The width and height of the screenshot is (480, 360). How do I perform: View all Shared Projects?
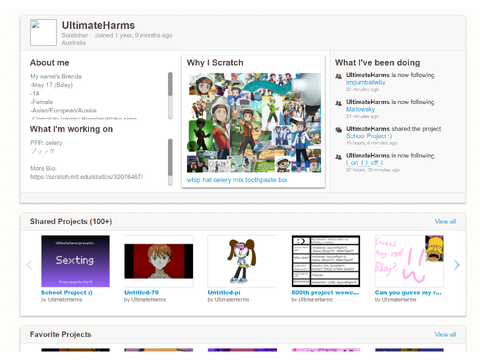point(445,222)
